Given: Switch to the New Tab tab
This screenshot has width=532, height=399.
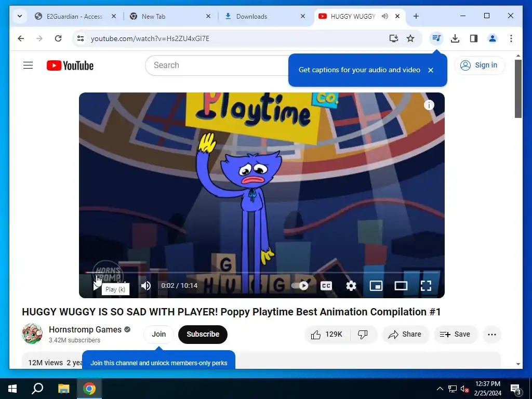Looking at the screenshot, I should pos(170,16).
